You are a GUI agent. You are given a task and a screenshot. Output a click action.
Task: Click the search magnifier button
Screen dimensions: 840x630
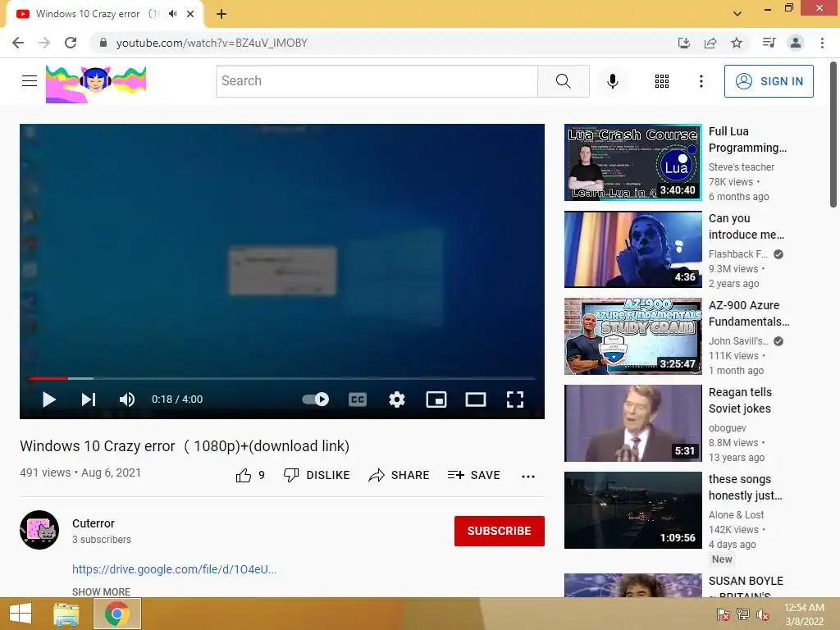point(563,81)
